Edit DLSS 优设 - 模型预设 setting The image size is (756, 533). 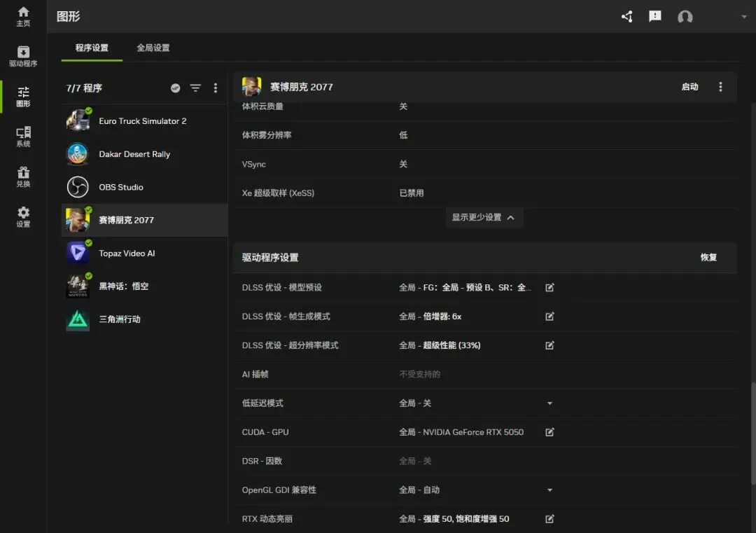coord(549,287)
